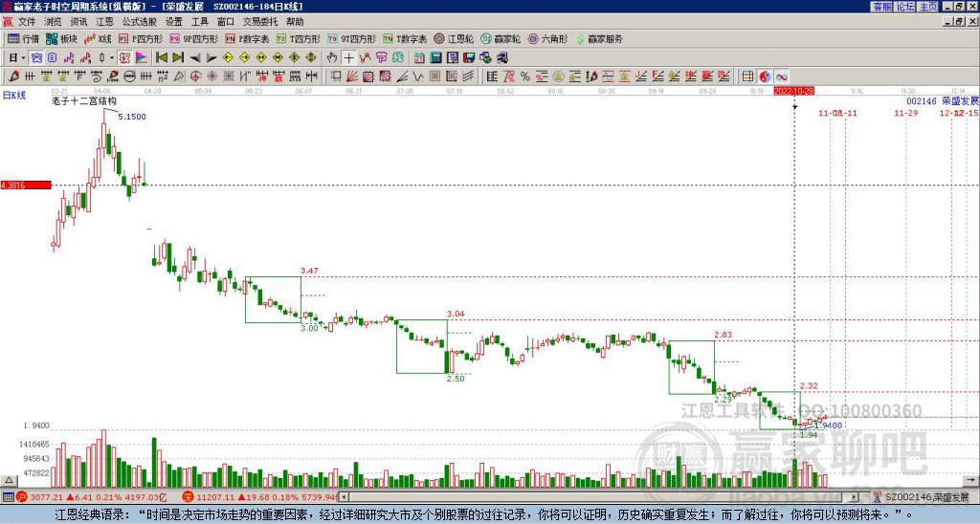Select the red pencil drawing tool

tap(13, 76)
